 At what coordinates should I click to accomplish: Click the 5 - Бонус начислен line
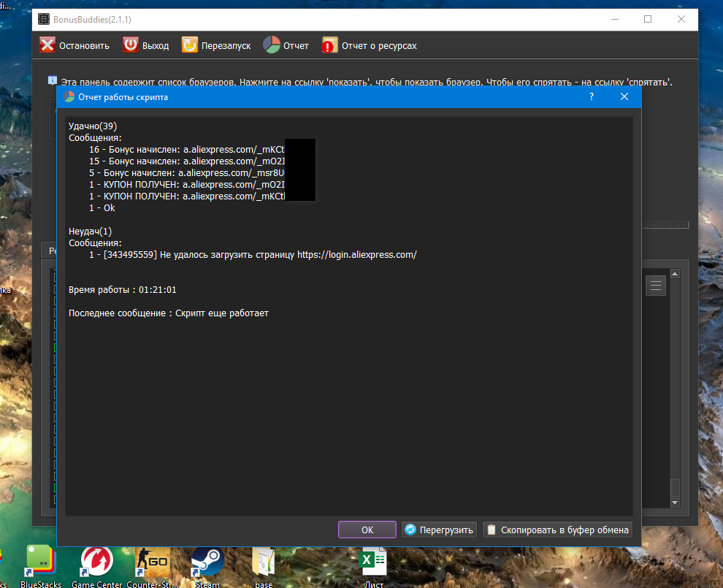(187, 172)
